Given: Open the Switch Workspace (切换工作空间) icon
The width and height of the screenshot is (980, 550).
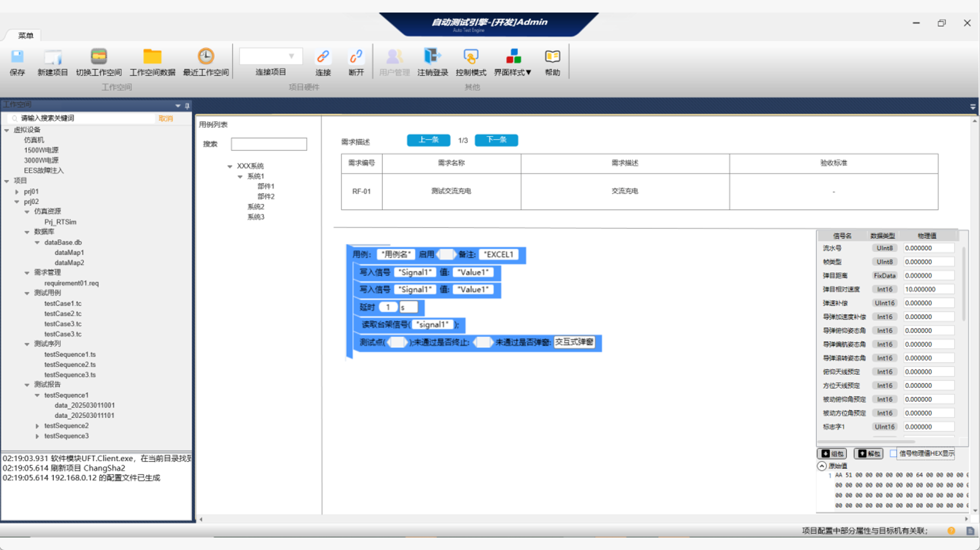Looking at the screenshot, I should (x=99, y=57).
